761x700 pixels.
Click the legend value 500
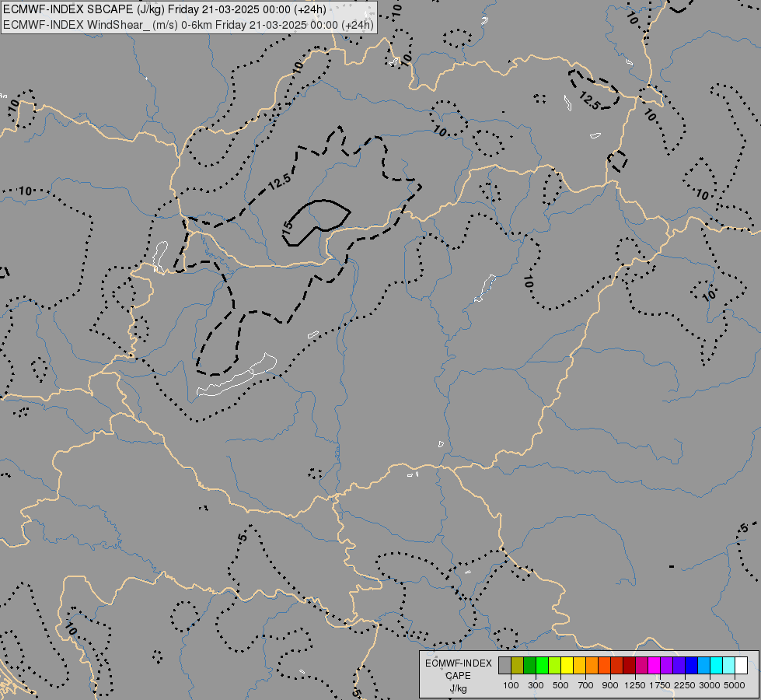pos(560,685)
